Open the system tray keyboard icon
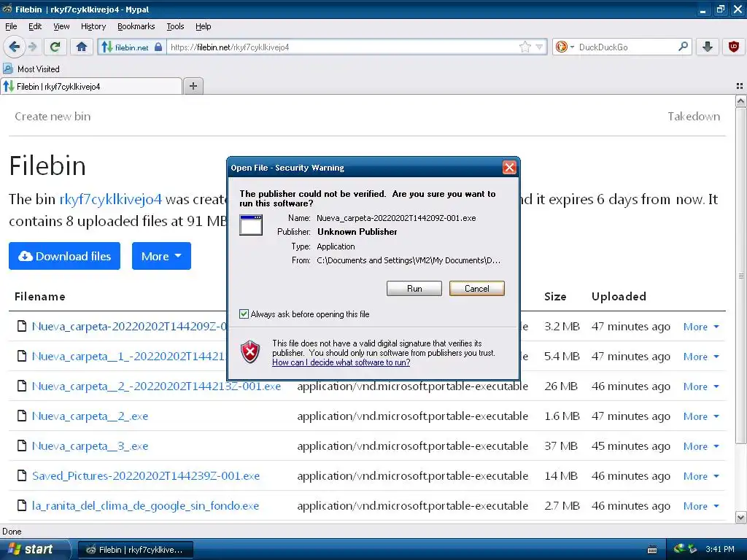The image size is (747, 560). coord(652,550)
